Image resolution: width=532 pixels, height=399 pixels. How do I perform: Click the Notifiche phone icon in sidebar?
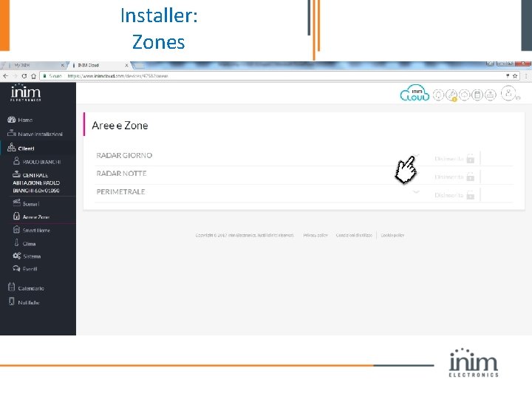(x=12, y=301)
